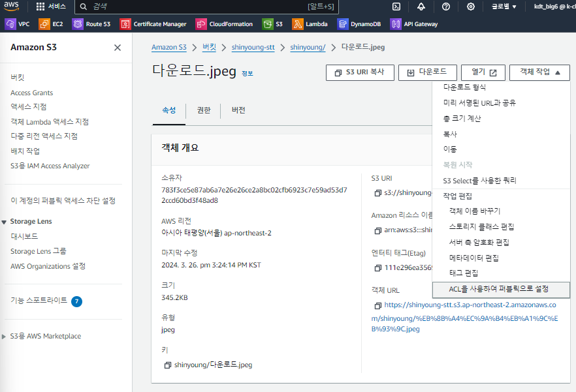The height and width of the screenshot is (392, 576).
Task: Click the S3 shortcut icon
Action: click(268, 24)
